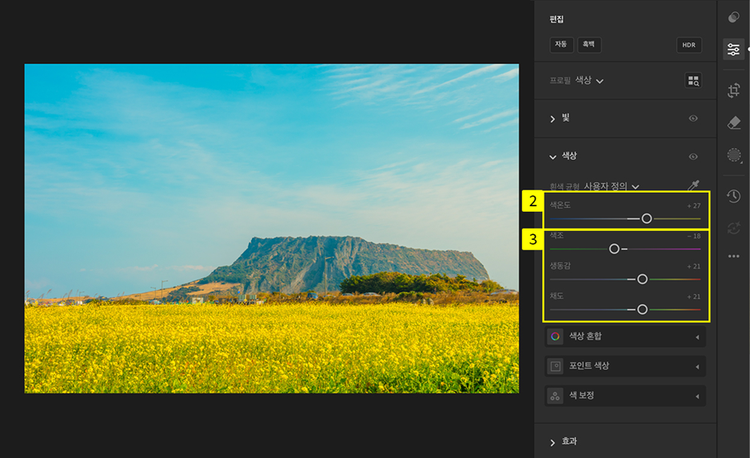Click the 포인트 색상 icon
This screenshot has height=458, width=750.
tap(555, 366)
